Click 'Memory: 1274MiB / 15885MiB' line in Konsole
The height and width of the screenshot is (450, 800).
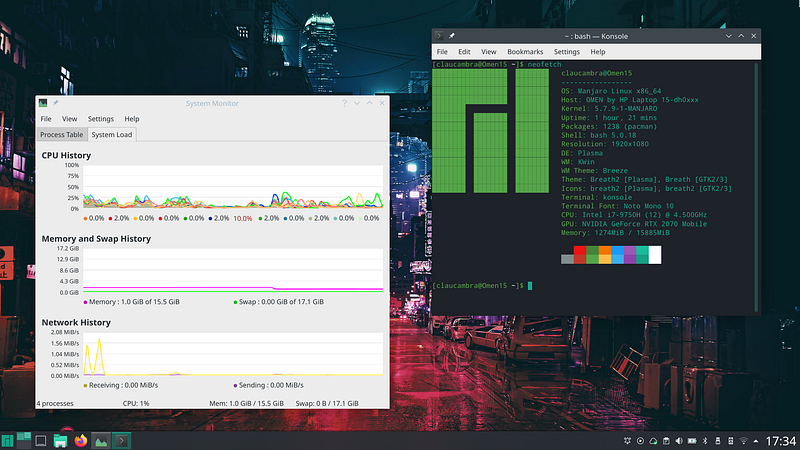(x=615, y=233)
